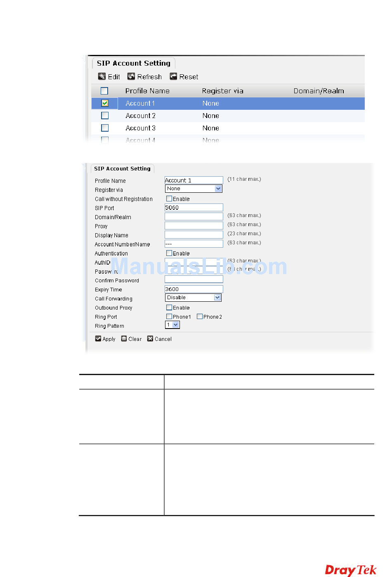Screen dimensions: 392x577
Task: Click the Proxy input field
Action: coord(194,225)
